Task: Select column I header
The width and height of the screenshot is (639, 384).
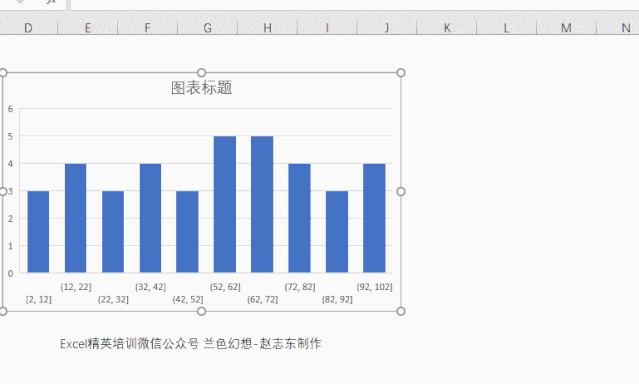Action: pyautogui.click(x=327, y=28)
